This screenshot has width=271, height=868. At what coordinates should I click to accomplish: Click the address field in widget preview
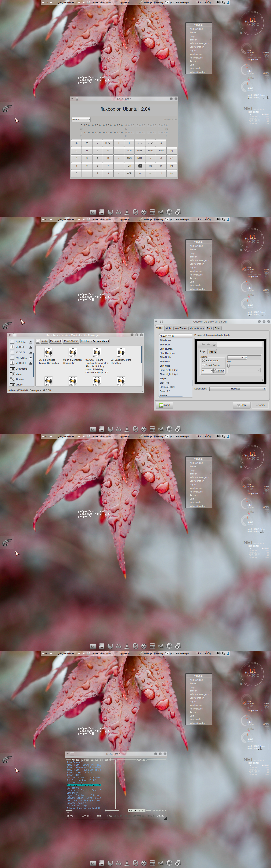239,344
